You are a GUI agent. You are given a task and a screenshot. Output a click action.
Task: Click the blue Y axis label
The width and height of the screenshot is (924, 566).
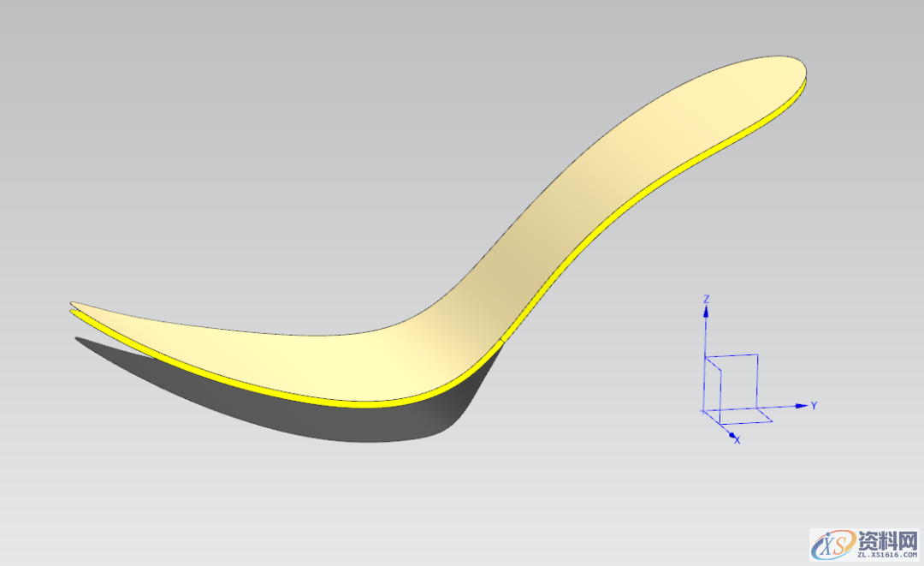pyautogui.click(x=814, y=405)
